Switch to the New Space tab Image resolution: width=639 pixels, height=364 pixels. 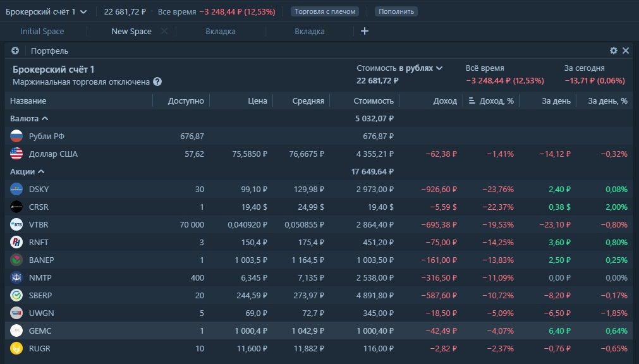point(131,32)
